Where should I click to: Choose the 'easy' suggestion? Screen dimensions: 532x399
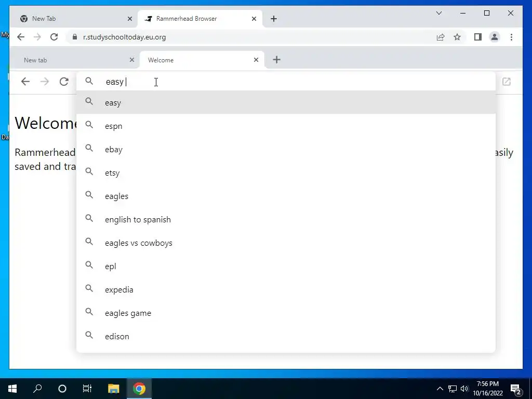286,102
